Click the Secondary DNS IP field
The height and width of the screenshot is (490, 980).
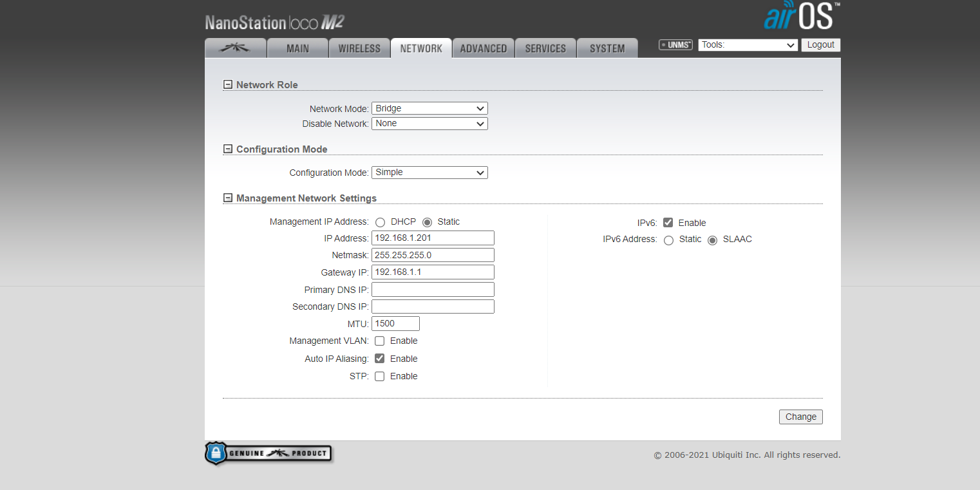pyautogui.click(x=433, y=306)
